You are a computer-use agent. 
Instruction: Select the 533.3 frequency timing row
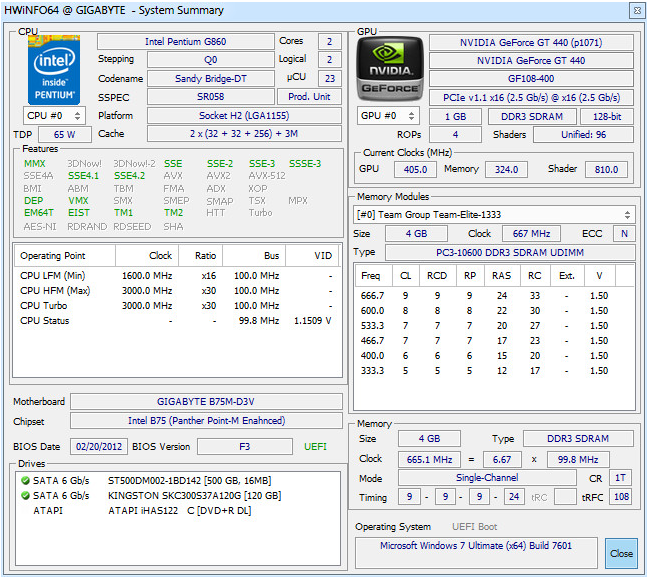pyautogui.click(x=494, y=326)
